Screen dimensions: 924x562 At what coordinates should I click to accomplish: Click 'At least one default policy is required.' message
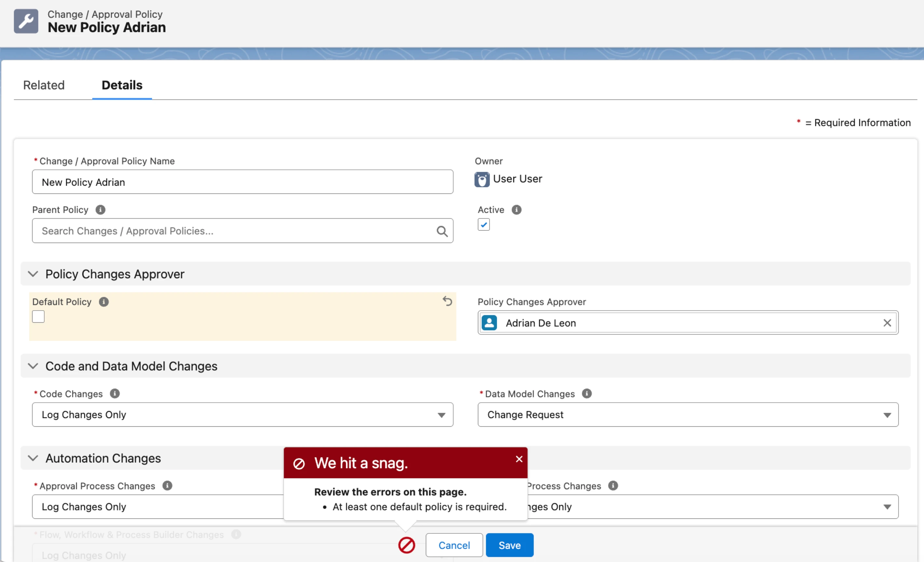(420, 507)
